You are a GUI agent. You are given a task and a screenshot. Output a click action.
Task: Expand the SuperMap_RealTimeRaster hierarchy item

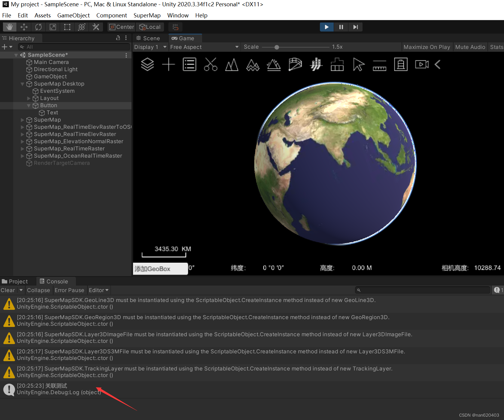coord(22,149)
